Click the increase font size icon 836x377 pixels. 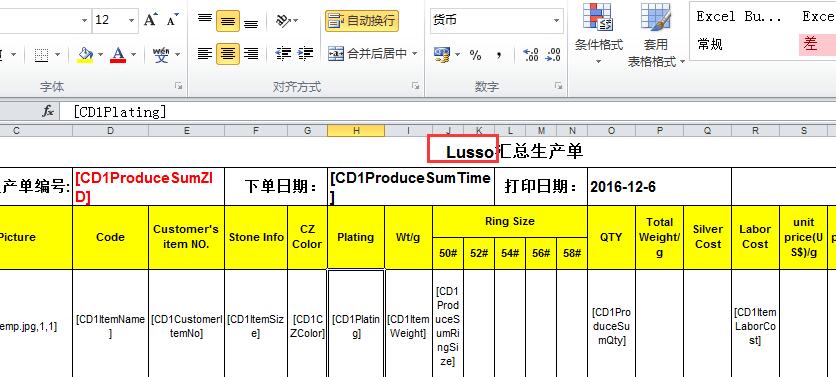[x=151, y=20]
